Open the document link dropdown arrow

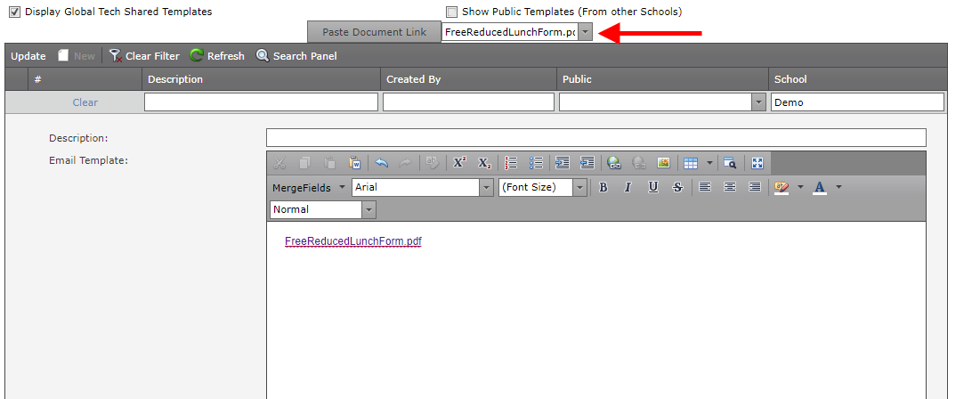(585, 33)
